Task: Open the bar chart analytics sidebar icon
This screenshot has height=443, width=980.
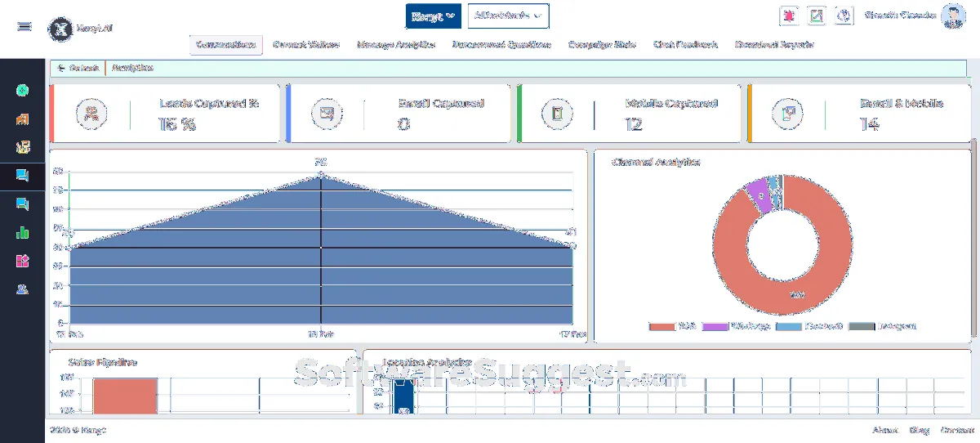Action: tap(23, 232)
